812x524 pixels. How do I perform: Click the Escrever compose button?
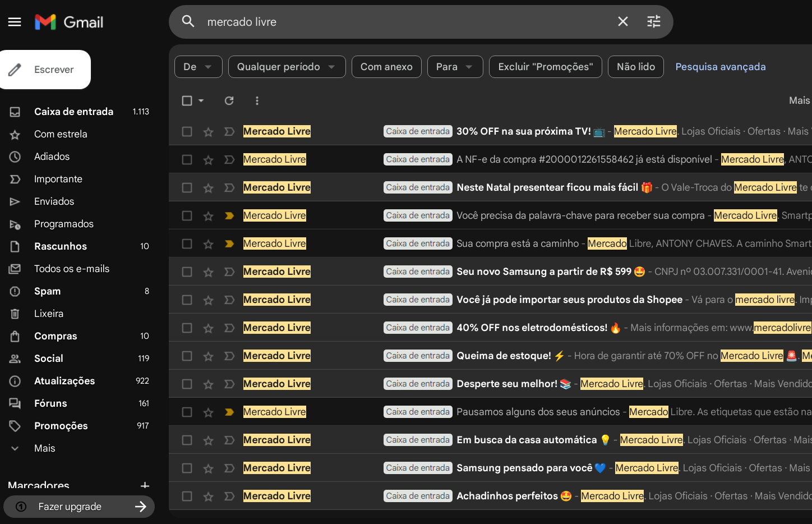[x=45, y=70]
